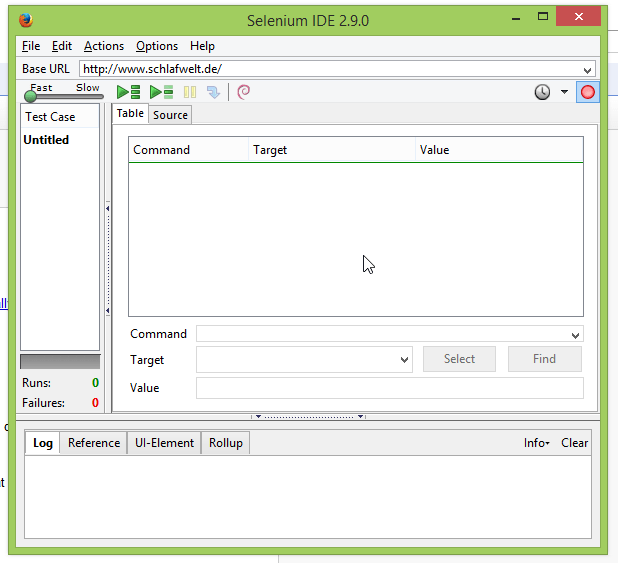The image size is (618, 563).
Task: Click the Find button
Action: pos(545,359)
